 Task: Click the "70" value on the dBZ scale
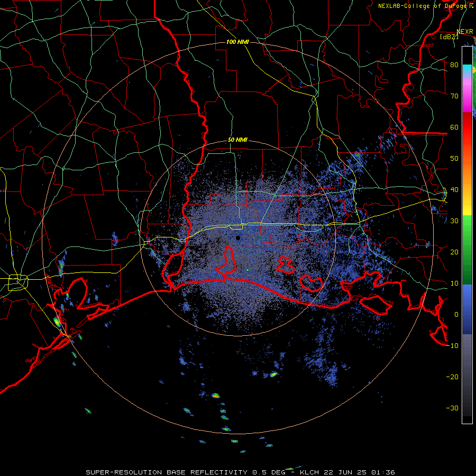454,96
